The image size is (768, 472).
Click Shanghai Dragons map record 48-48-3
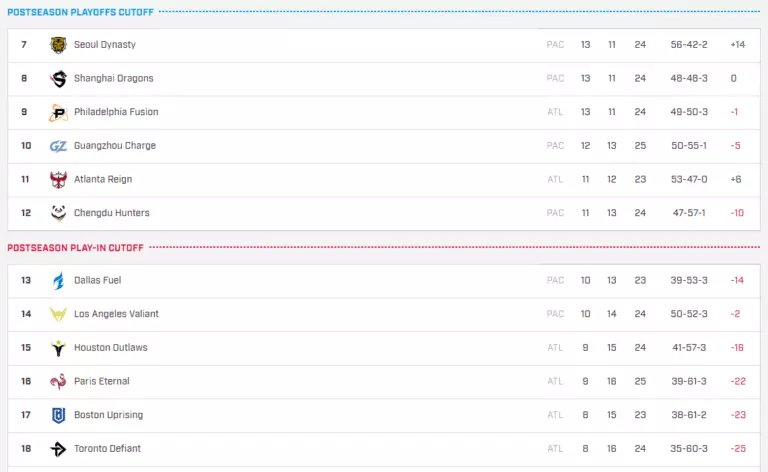pos(689,78)
